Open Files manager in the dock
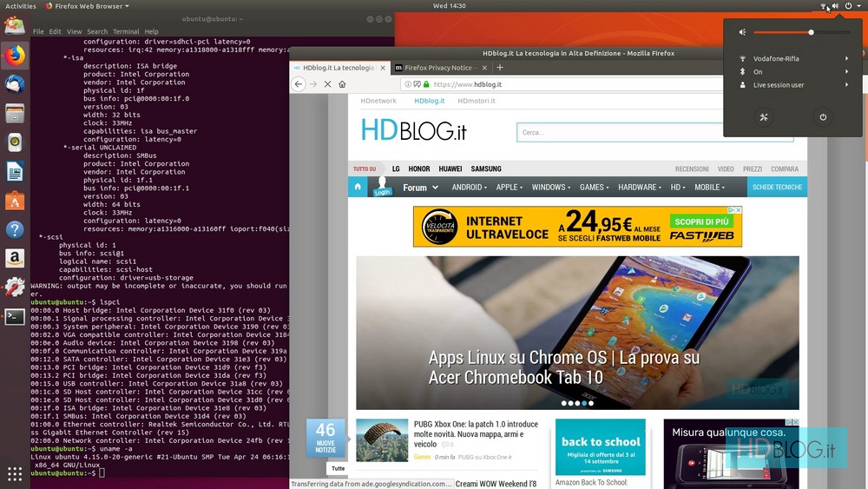Viewport: 868px width, 489px height. coord(15,114)
